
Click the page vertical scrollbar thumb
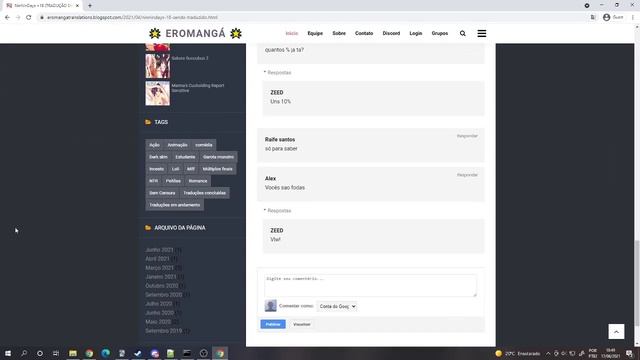pyautogui.click(x=637, y=283)
